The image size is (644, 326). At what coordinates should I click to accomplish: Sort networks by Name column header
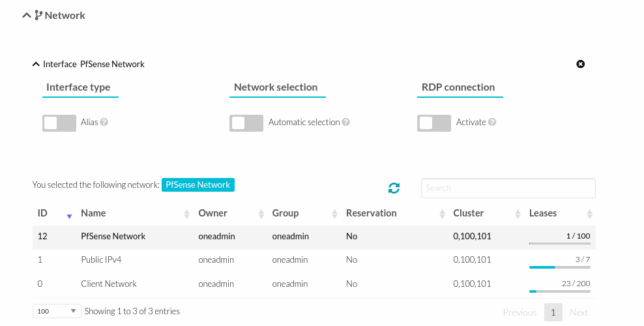point(93,213)
